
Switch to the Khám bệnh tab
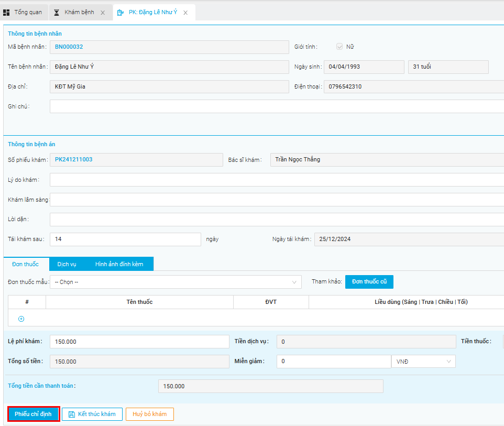80,13
